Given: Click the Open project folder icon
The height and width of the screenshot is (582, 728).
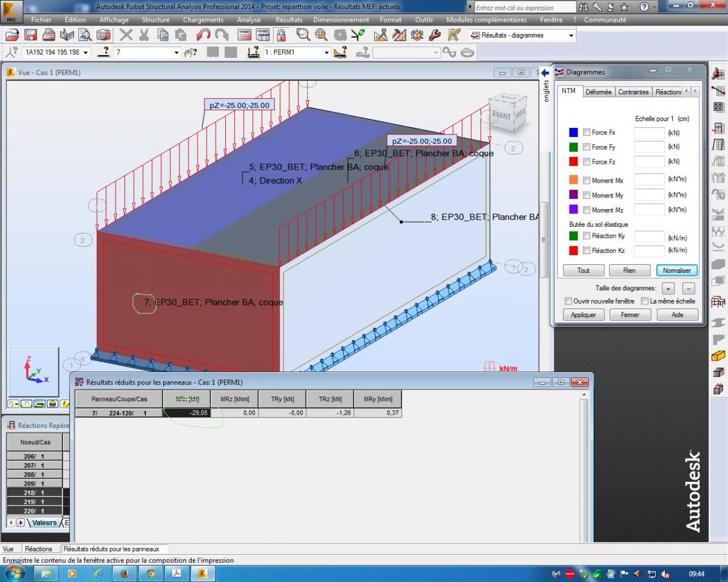Looking at the screenshot, I should click(x=12, y=35).
